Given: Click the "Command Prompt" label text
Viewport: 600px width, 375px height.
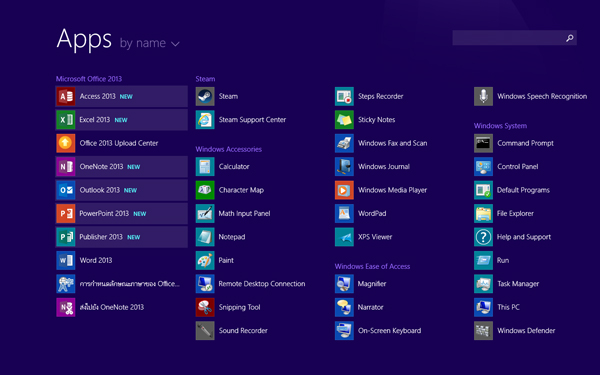Looking at the screenshot, I should click(x=525, y=143).
